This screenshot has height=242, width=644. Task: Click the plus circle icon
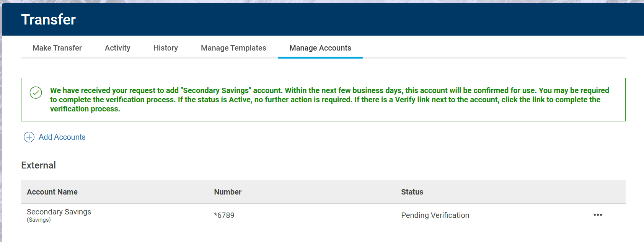click(x=29, y=137)
